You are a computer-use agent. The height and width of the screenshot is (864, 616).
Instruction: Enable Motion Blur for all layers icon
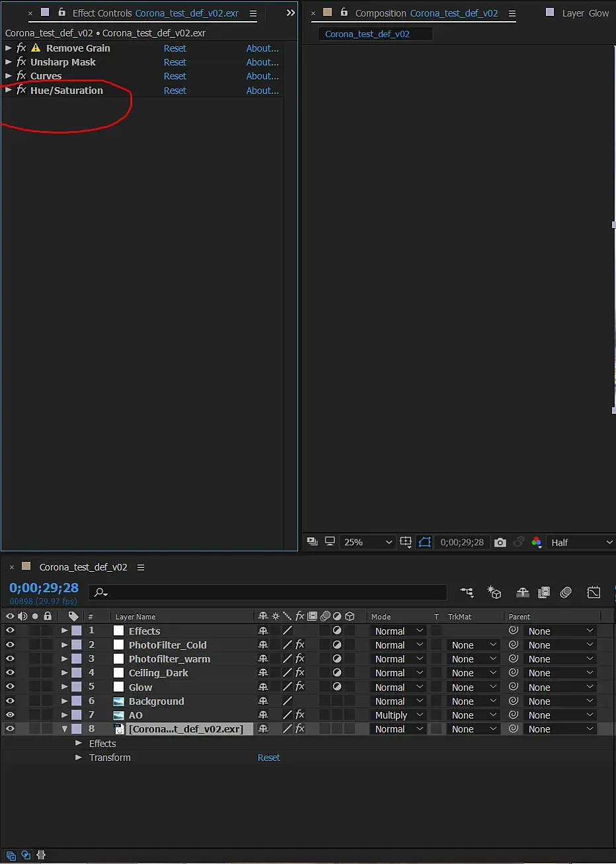tap(566, 592)
